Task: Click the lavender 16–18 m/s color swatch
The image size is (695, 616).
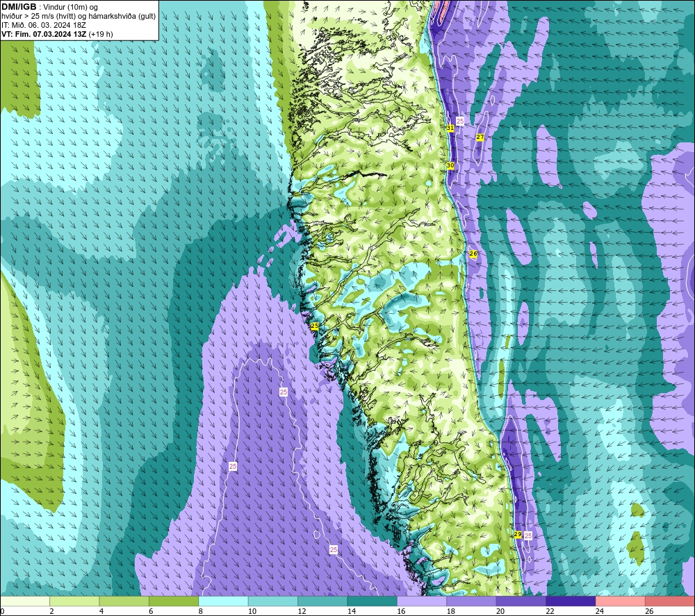Action: [x=422, y=601]
